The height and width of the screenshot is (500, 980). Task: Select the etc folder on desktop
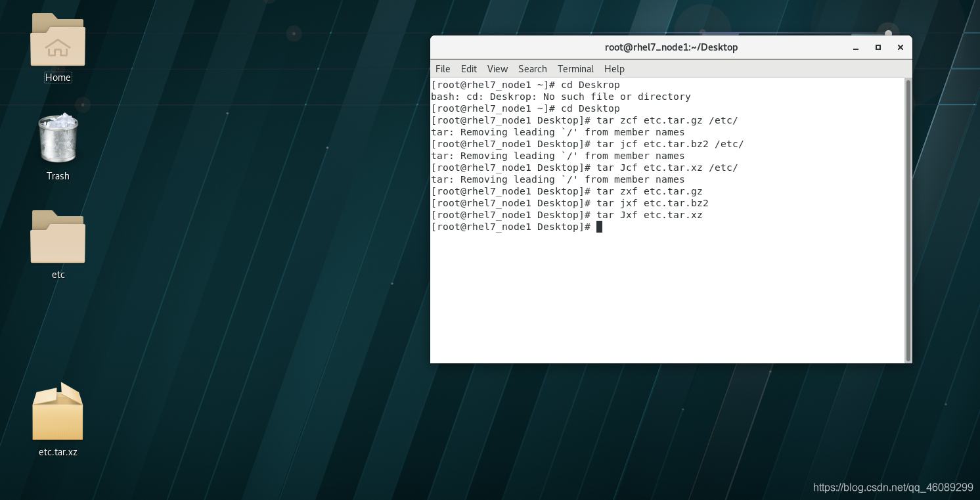58,237
